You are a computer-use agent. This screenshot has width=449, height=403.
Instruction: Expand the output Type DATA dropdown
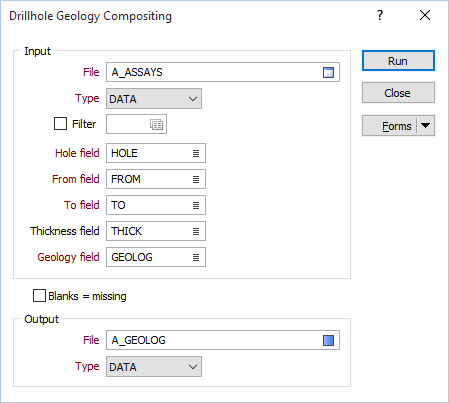pos(154,367)
